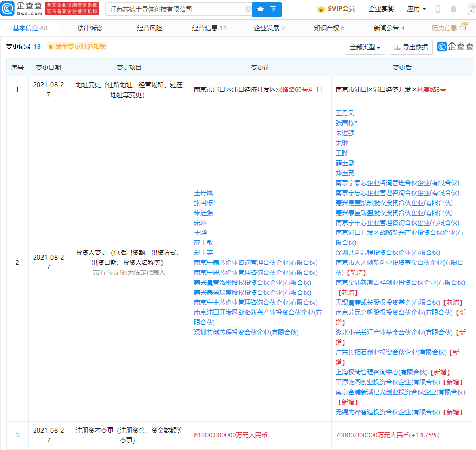Click the bell icon beside 发生变更时通知我
This screenshot has width=476, height=450.
tap(51, 47)
